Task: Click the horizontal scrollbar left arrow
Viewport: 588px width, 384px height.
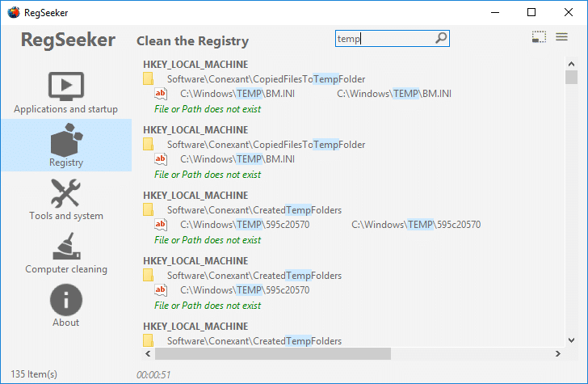Action: 148,353
